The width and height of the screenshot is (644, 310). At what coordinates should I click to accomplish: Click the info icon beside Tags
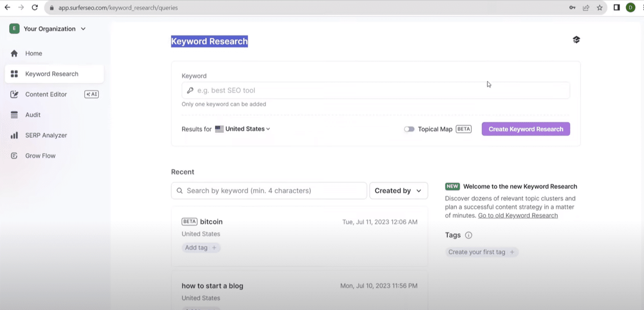(x=468, y=235)
